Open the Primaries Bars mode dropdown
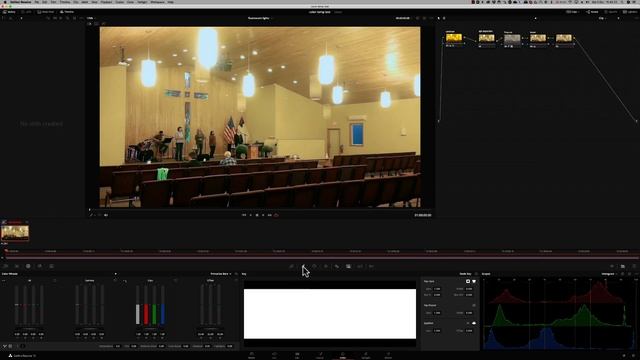Image resolution: width=640 pixels, height=360 pixels. (x=221, y=274)
